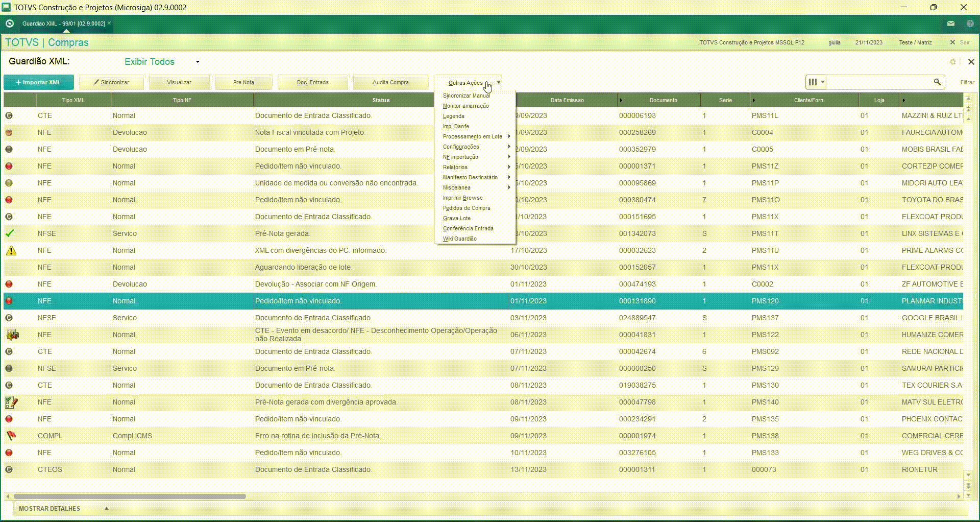Screen dimensions: 980x522
Task: Close the Guardião XML panel with X
Action: pos(971,62)
